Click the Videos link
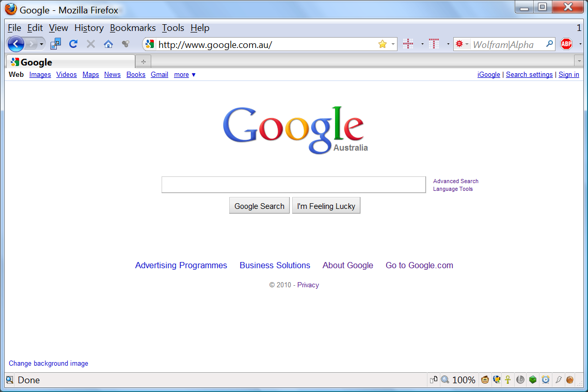The image size is (588, 392). pyautogui.click(x=67, y=75)
